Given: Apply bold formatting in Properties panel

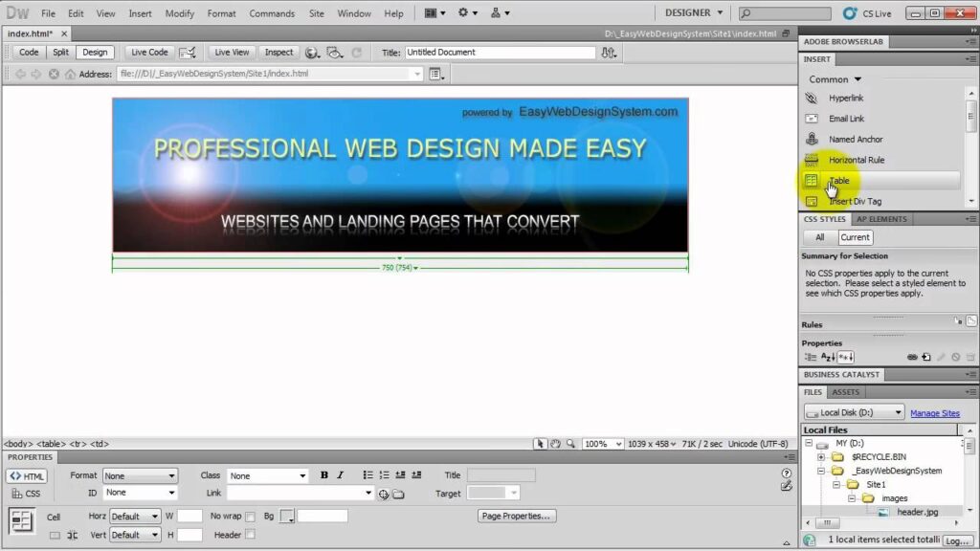Looking at the screenshot, I should click(x=324, y=475).
